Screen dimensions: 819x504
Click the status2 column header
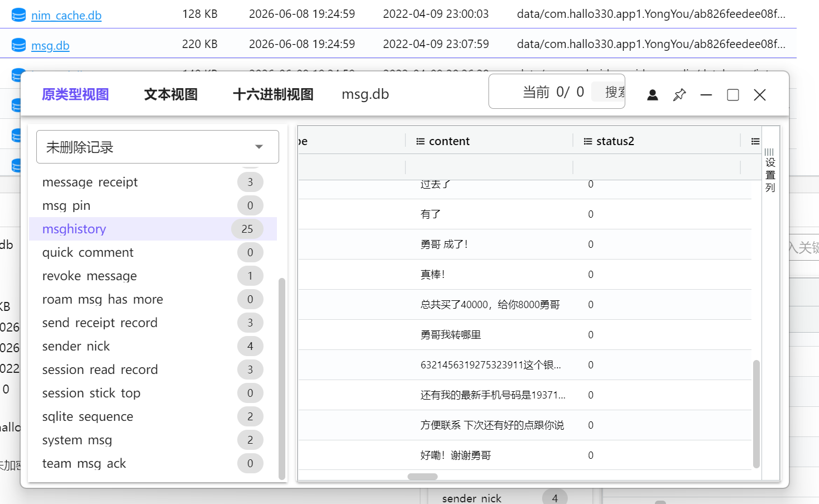coord(657,141)
